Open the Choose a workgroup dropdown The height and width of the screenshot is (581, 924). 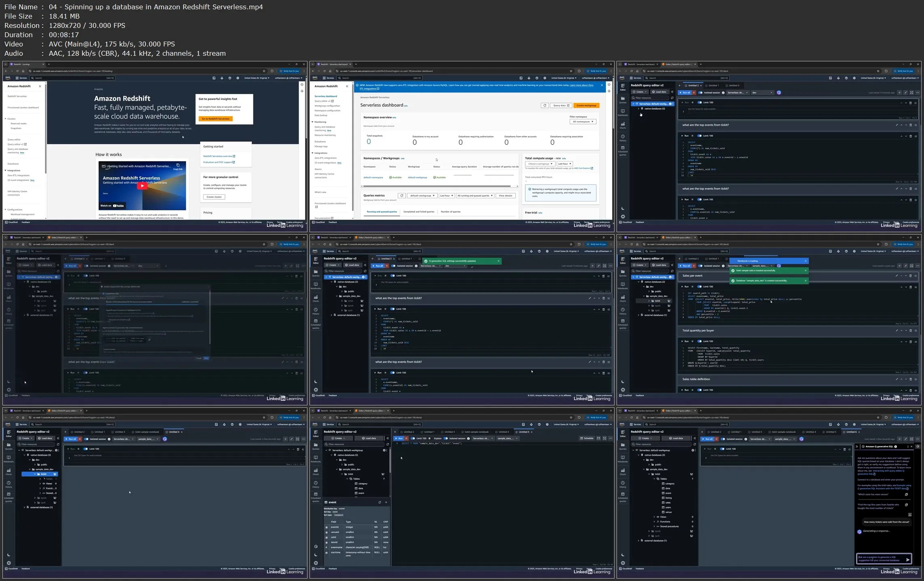point(540,164)
